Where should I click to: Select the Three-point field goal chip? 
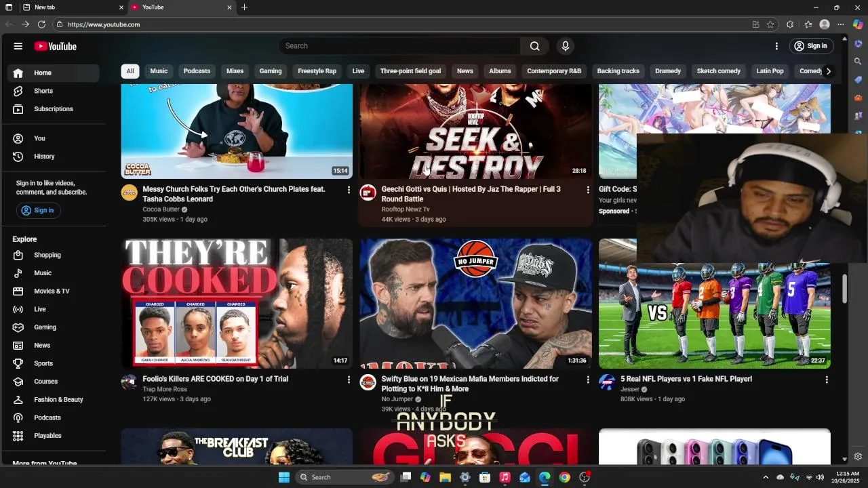(410, 71)
